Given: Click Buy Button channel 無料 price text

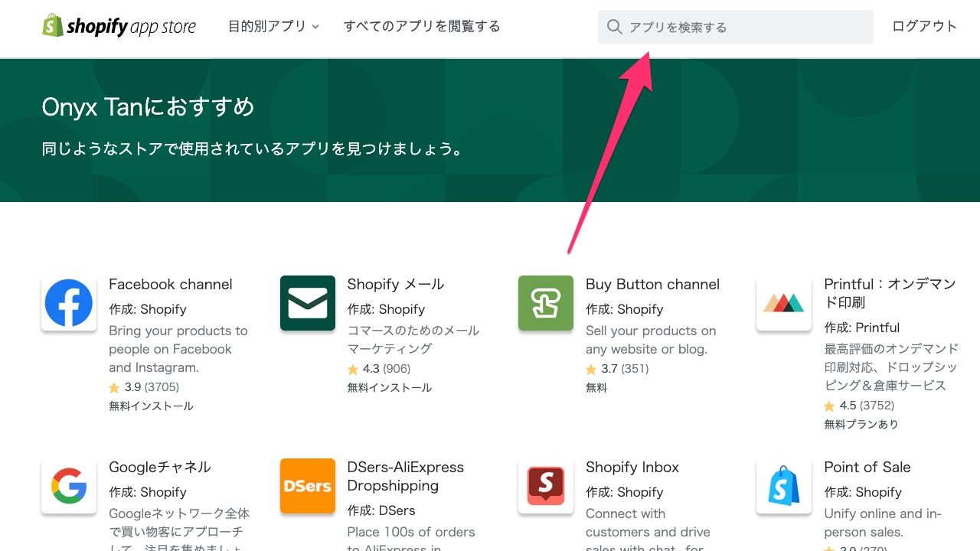Looking at the screenshot, I should coord(596,388).
